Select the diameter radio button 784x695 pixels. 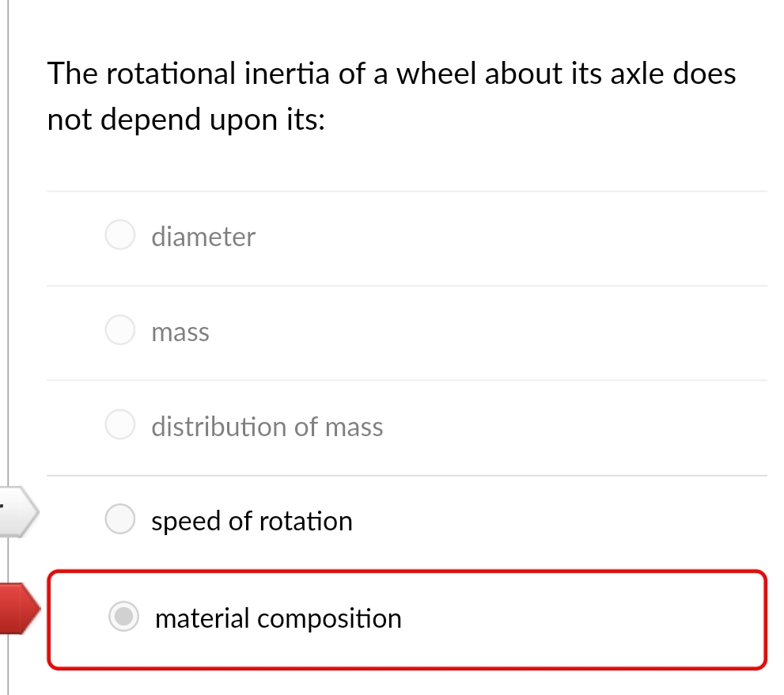[119, 234]
